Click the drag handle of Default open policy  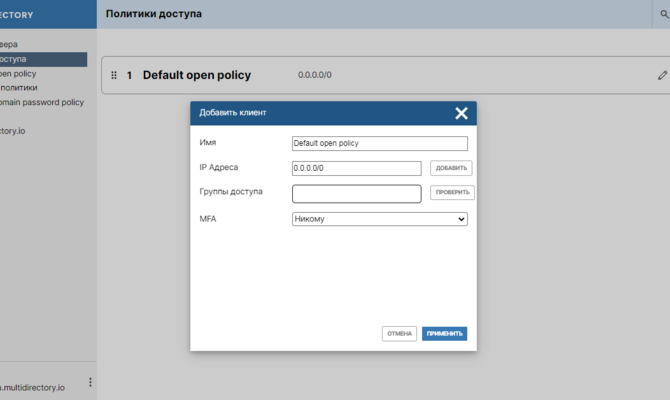[114, 75]
